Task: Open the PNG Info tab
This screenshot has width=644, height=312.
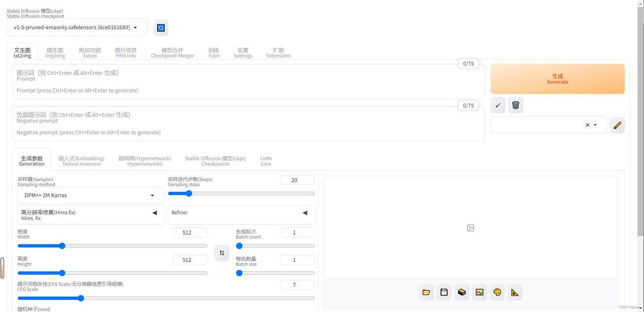Action: click(x=126, y=53)
